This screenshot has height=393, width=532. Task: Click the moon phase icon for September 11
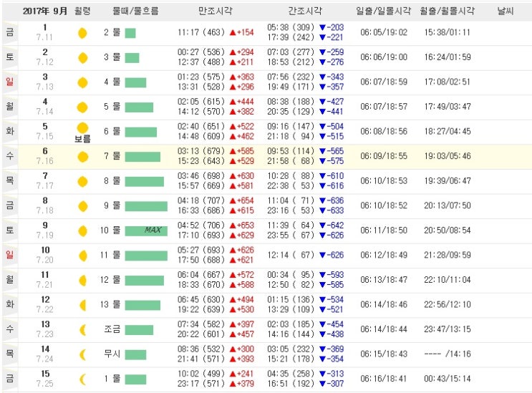click(x=82, y=281)
